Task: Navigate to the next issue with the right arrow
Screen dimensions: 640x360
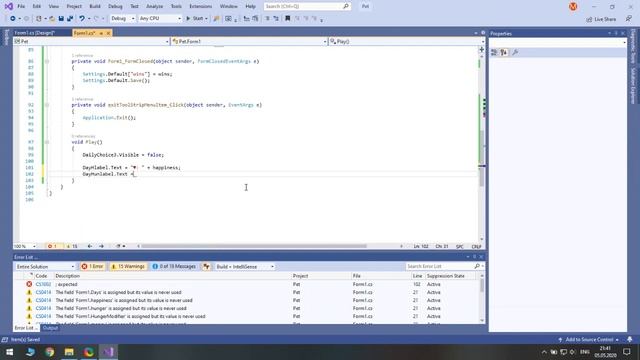Action: point(101,246)
